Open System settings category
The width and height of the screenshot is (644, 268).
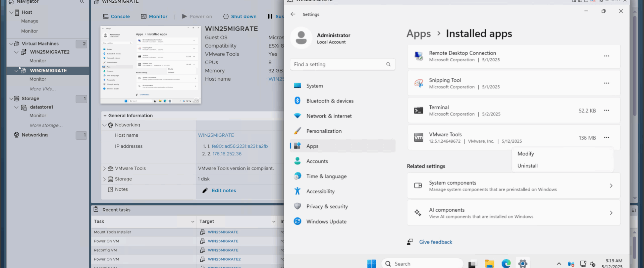tap(342, 86)
